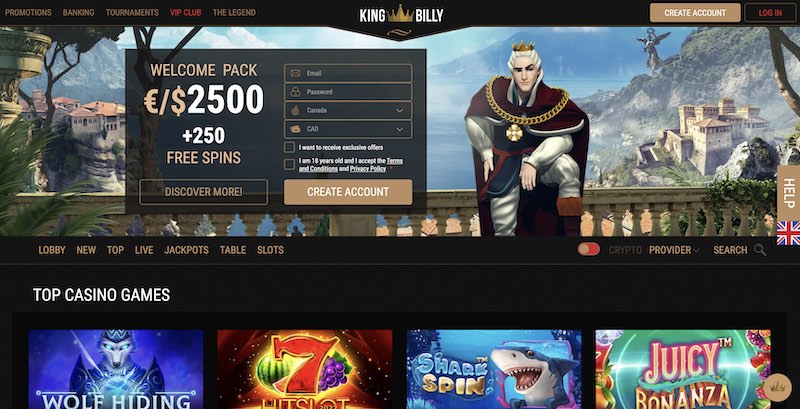Open the Shark Spin game thumbnail
The image size is (800, 409).
(494, 369)
